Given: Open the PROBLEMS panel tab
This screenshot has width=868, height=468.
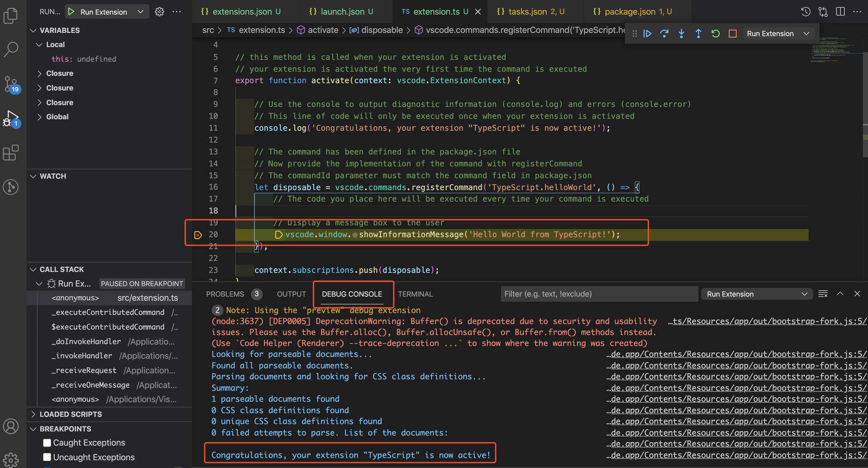Looking at the screenshot, I should (233, 294).
